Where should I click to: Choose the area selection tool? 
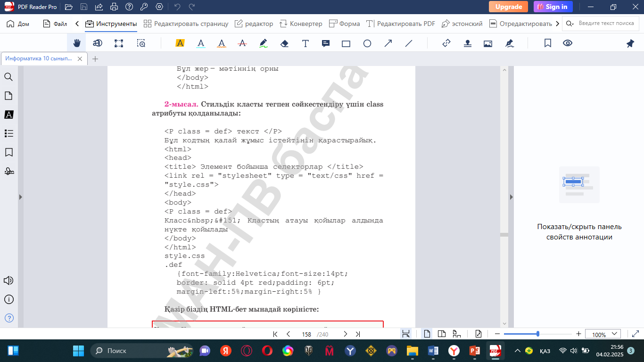coord(119,43)
